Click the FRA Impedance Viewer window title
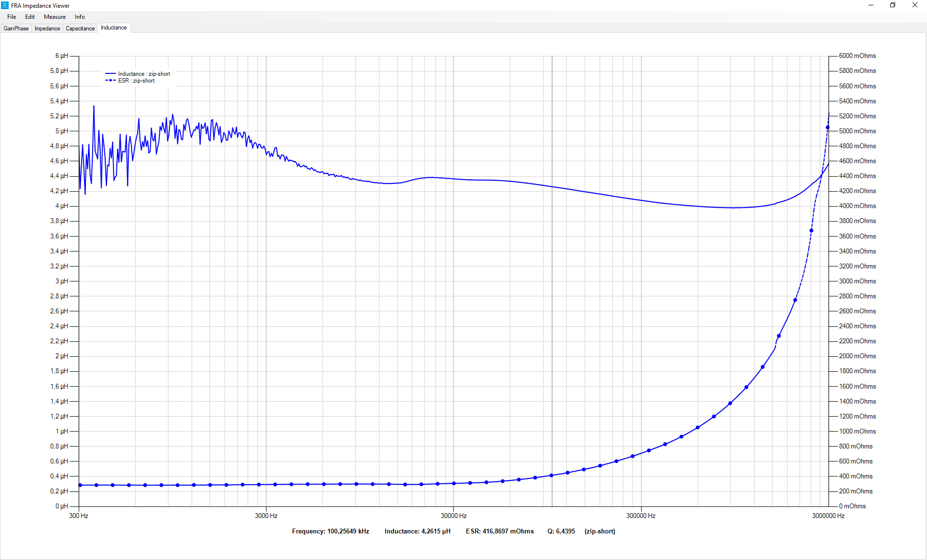 point(41,6)
